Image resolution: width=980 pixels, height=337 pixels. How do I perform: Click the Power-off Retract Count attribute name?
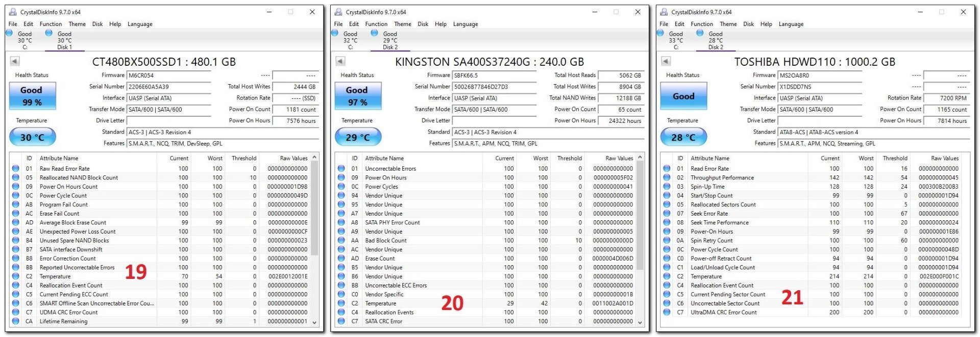click(721, 258)
